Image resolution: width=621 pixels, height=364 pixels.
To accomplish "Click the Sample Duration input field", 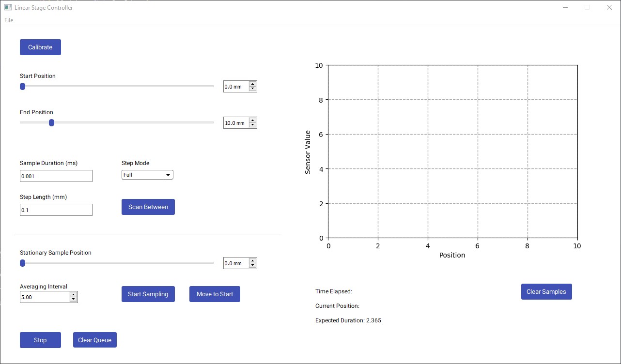I will 56,176.
